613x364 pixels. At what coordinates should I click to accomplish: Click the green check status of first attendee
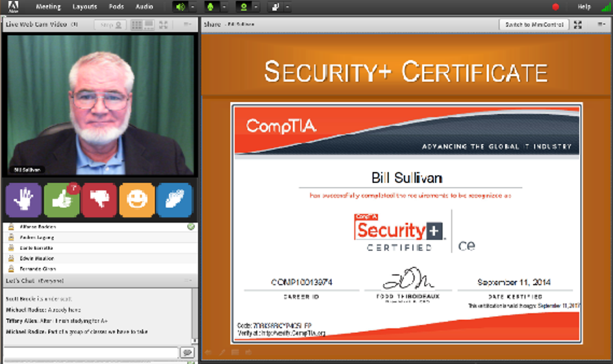[191, 226]
